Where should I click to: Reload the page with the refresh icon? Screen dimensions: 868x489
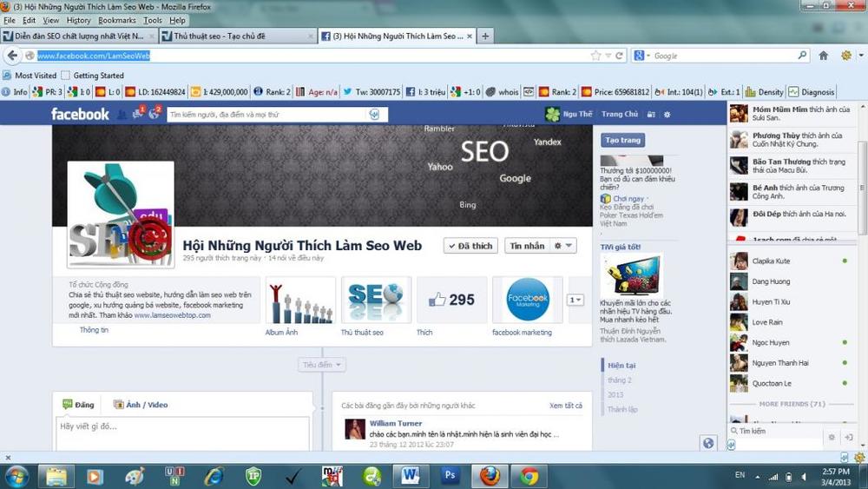[x=619, y=56]
